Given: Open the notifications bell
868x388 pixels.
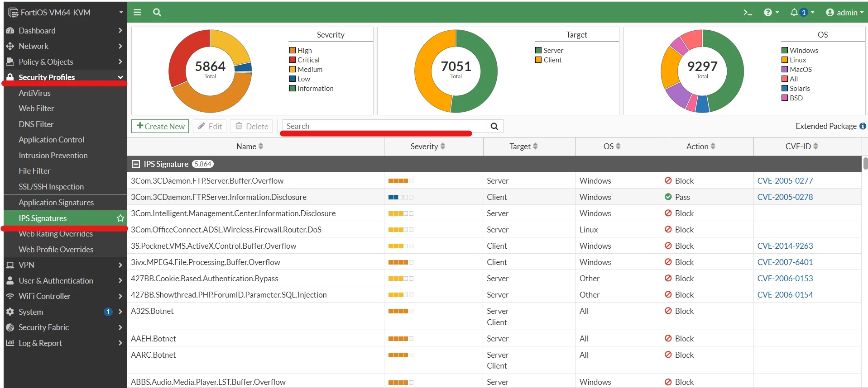Looking at the screenshot, I should [802, 13].
